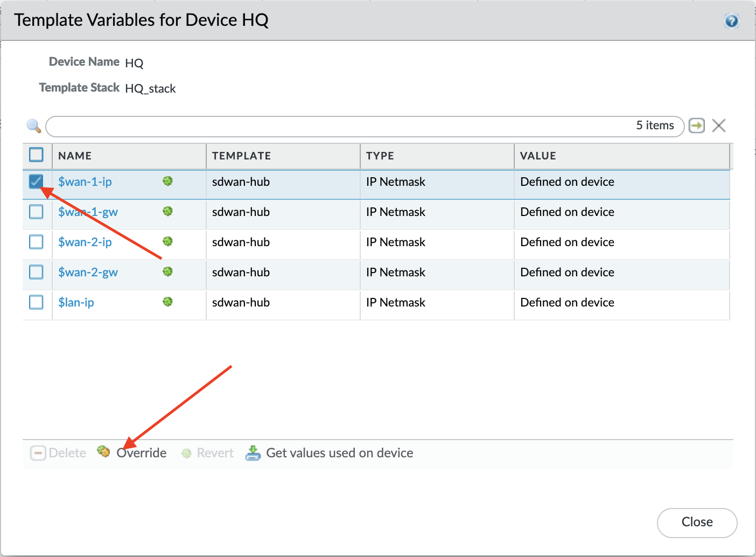Click the green indicator beside $lan-ip
756x557 pixels.
pos(167,302)
